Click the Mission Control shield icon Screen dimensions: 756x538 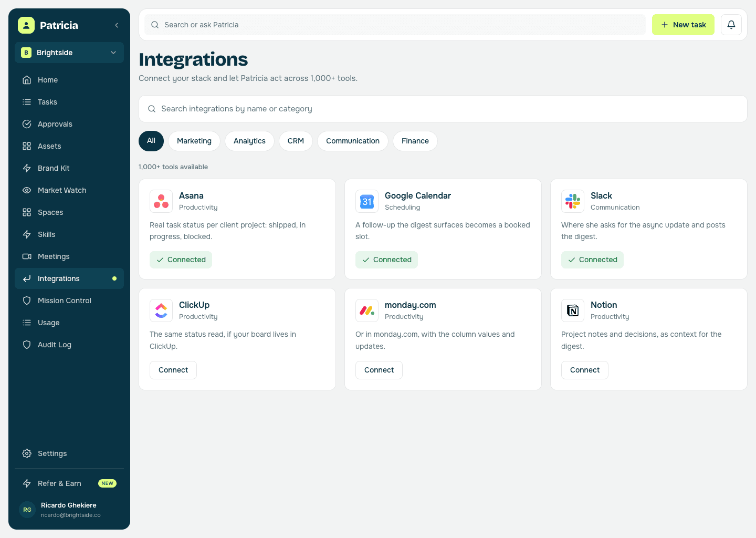coord(27,301)
